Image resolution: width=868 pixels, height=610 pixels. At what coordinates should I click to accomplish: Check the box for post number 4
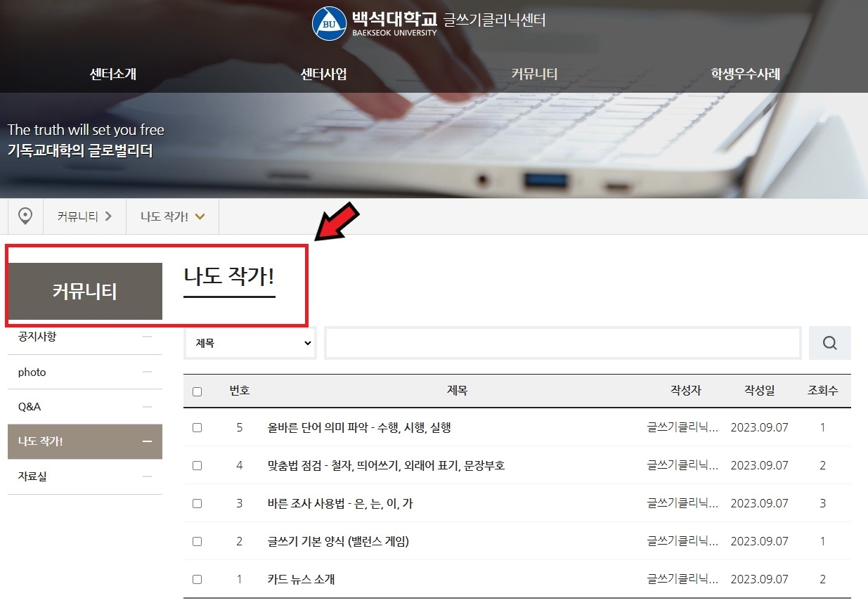point(197,465)
